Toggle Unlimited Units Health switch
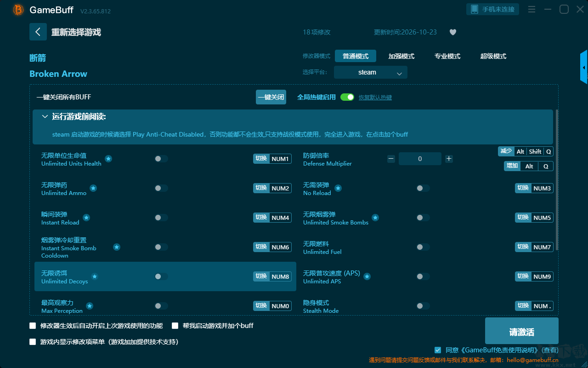 coord(161,159)
